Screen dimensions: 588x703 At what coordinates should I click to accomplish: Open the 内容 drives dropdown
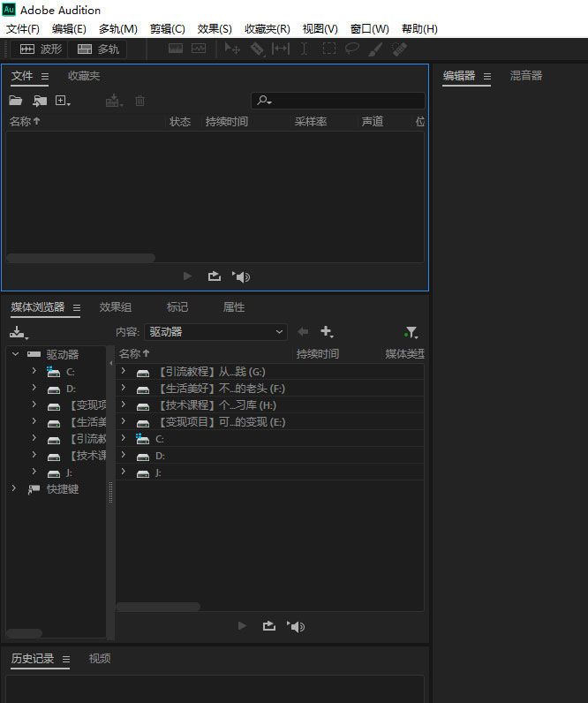215,332
